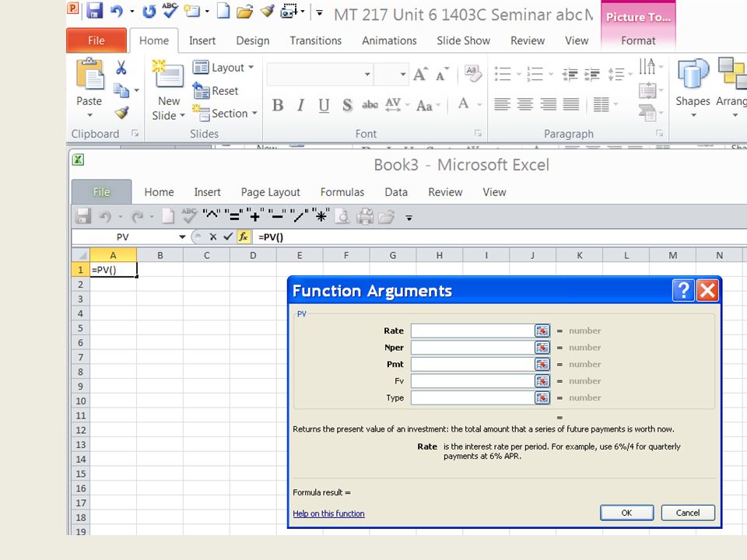Click the PowerPoint Repeat icon
The image size is (747, 560).
[149, 11]
